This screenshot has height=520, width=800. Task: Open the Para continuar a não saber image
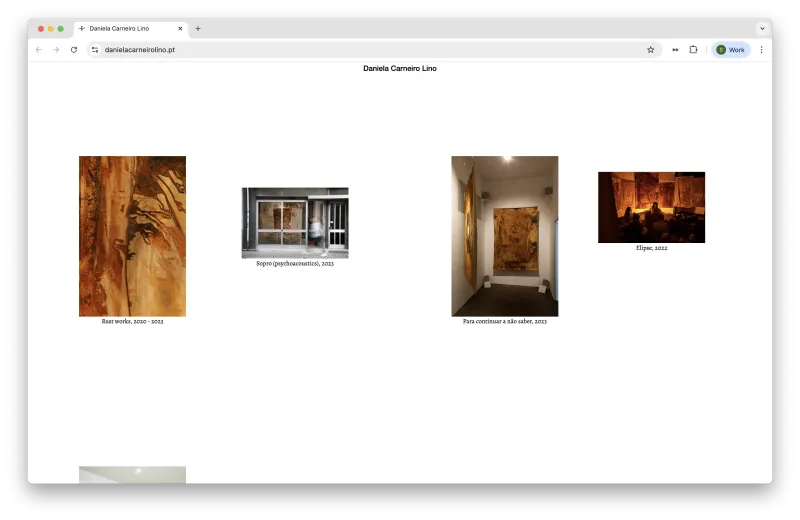505,236
